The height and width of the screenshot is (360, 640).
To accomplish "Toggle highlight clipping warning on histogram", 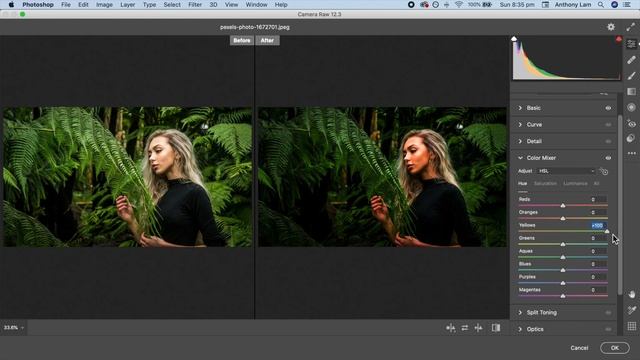I will pyautogui.click(x=619, y=39).
